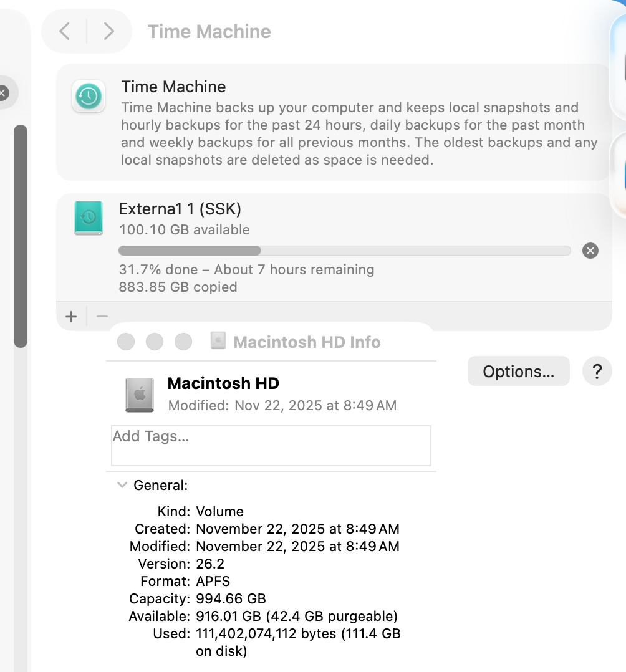The width and height of the screenshot is (626, 672).
Task: Click the sidebar scrollbar thumb
Action: pos(21,236)
